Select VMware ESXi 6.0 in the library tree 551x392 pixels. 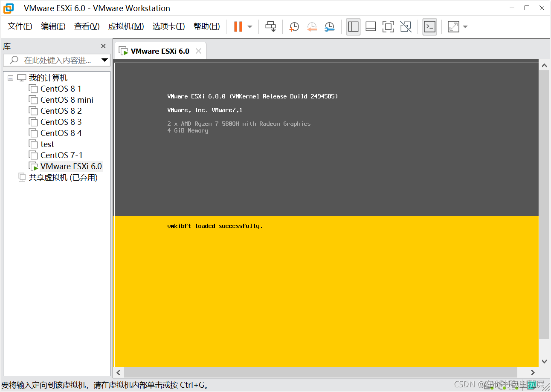click(71, 166)
